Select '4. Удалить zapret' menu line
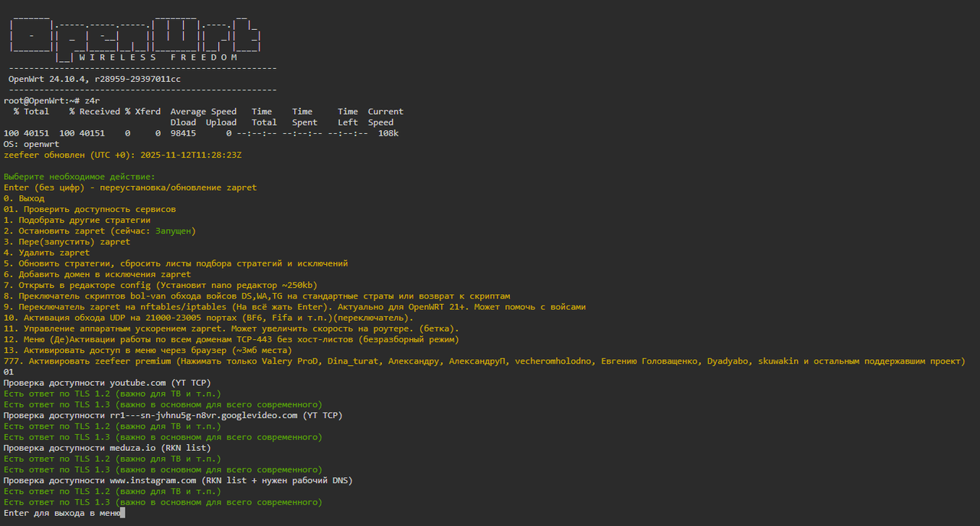The height and width of the screenshot is (526, 980). point(47,253)
